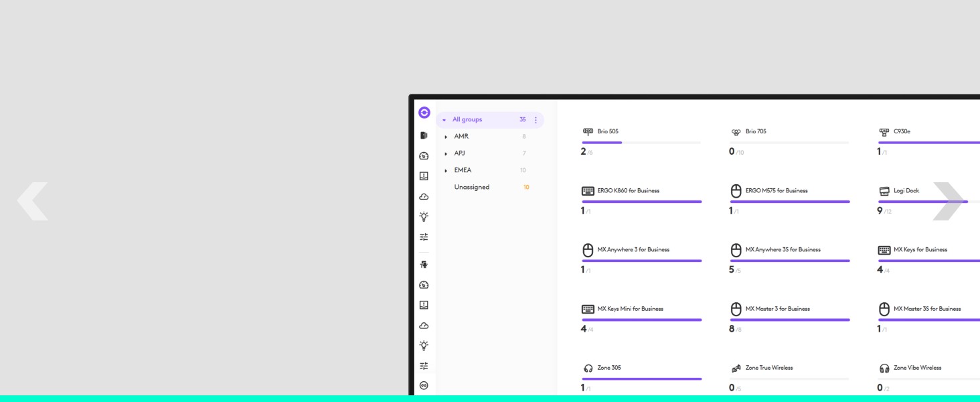The width and height of the screenshot is (980, 402).
Task: Click the Logi Dock device icon
Action: [x=884, y=191]
